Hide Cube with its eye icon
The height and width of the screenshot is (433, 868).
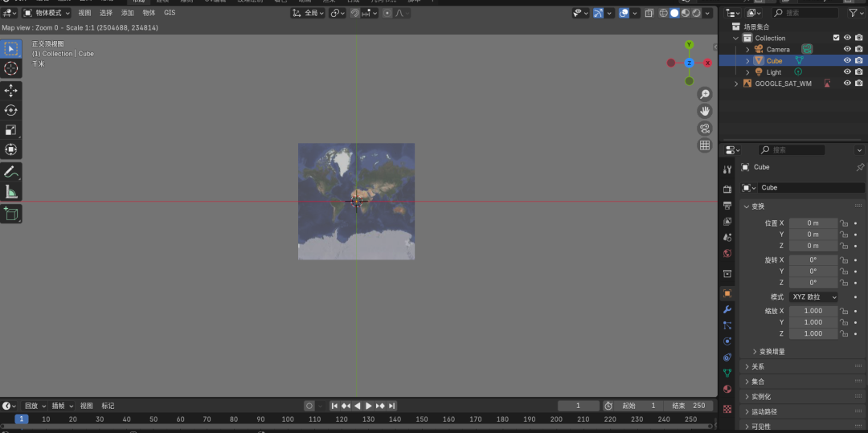click(847, 61)
